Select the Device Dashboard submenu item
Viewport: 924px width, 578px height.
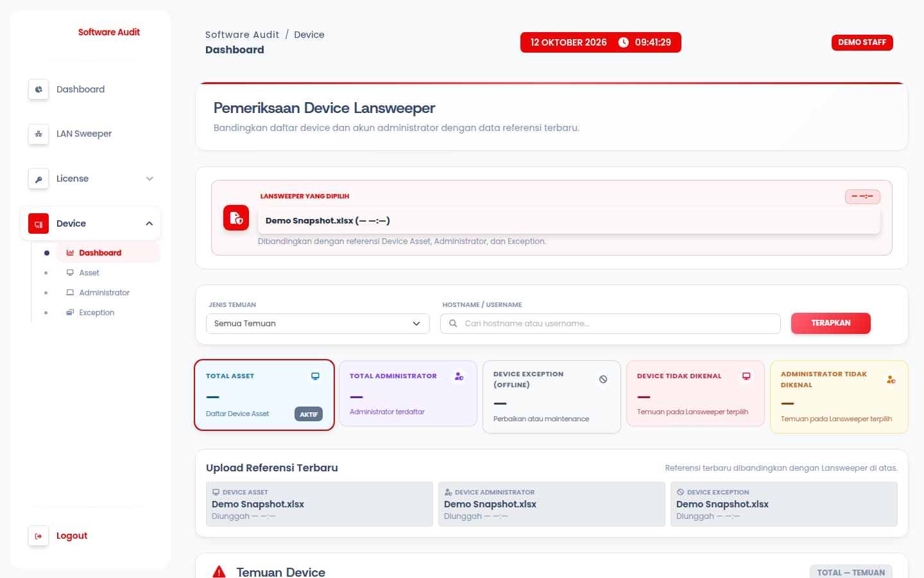(108, 253)
